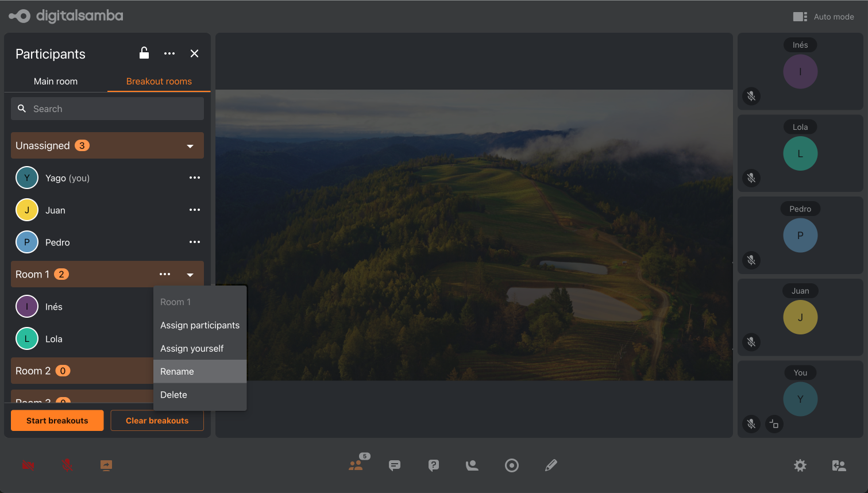Click the Clear breakouts button
The image size is (868, 493).
tap(157, 421)
